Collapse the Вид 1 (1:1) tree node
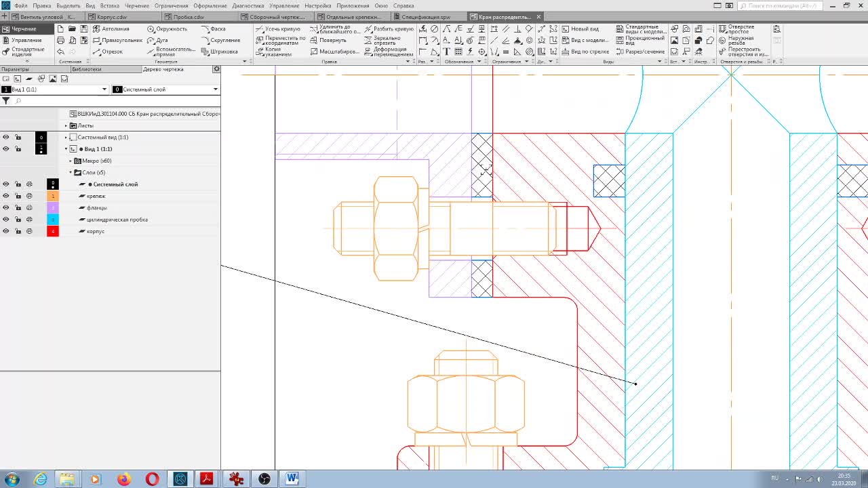 pyautogui.click(x=66, y=149)
